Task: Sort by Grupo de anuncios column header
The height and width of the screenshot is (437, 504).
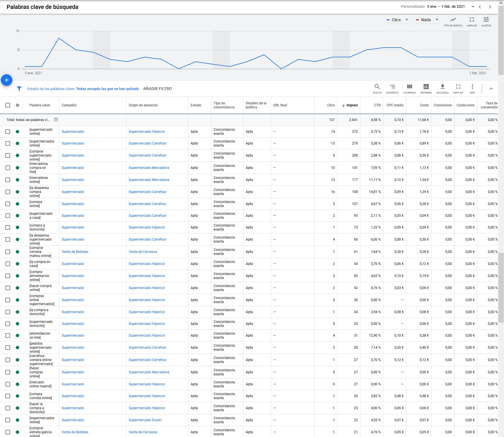Action: (143, 105)
